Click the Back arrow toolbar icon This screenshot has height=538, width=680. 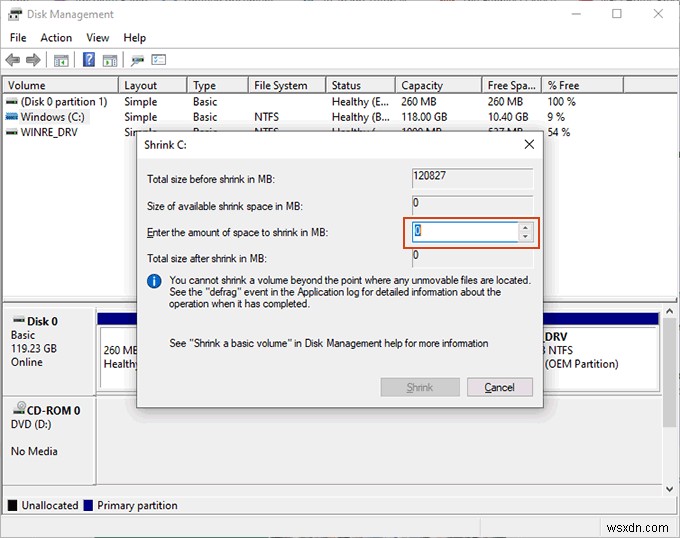pyautogui.click(x=13, y=60)
